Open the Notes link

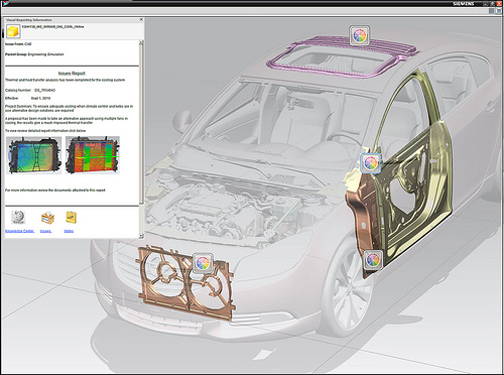69,231
